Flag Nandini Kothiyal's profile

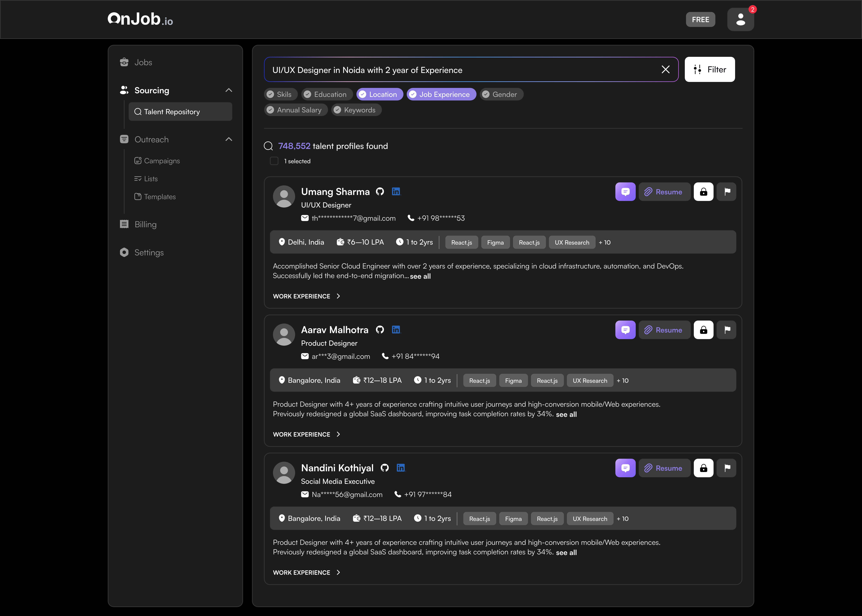pyautogui.click(x=727, y=468)
